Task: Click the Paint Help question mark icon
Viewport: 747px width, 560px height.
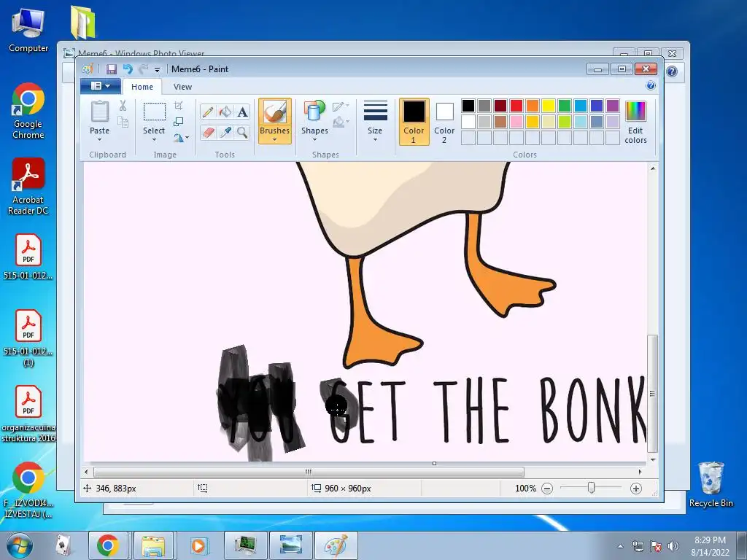Action: 650,86
